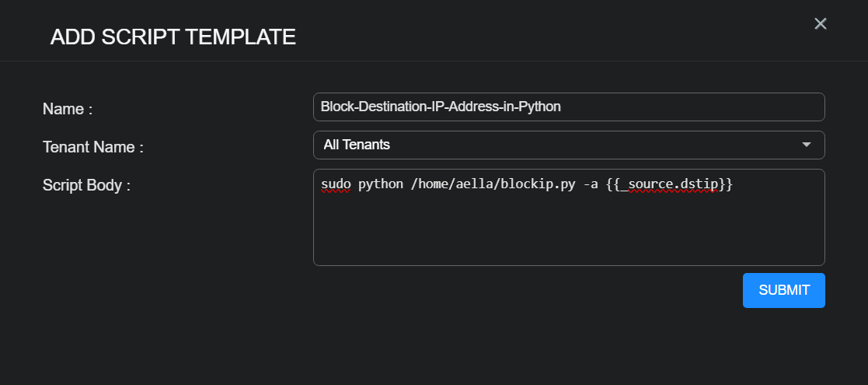Click the 'Name :' label
Viewport: 868px width, 385px height.
point(68,110)
